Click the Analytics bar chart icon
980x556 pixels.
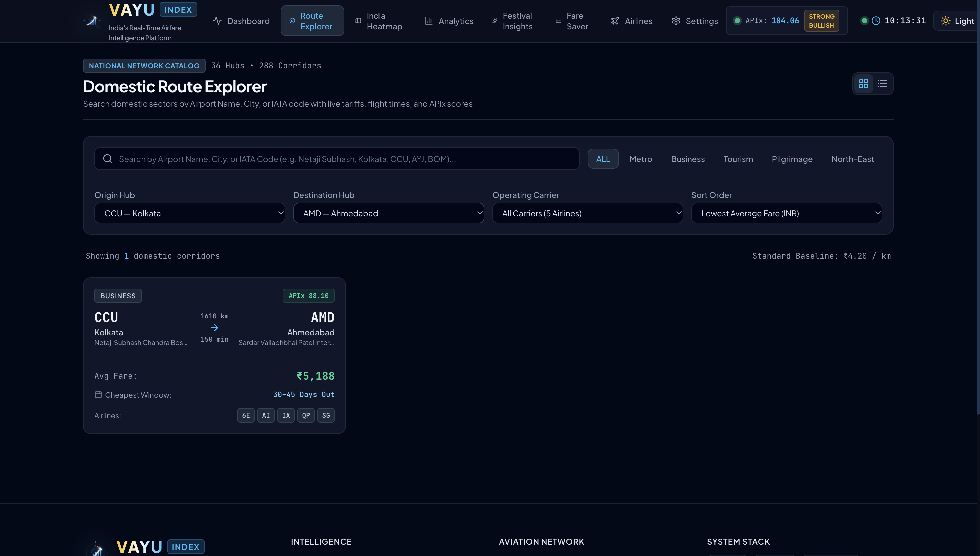[x=428, y=21]
